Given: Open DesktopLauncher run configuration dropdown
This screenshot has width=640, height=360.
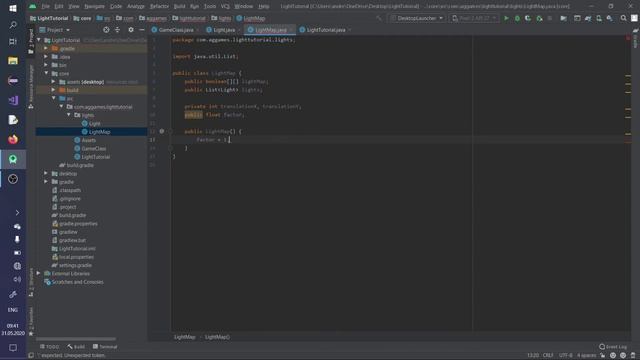Looking at the screenshot, I should (x=416, y=18).
